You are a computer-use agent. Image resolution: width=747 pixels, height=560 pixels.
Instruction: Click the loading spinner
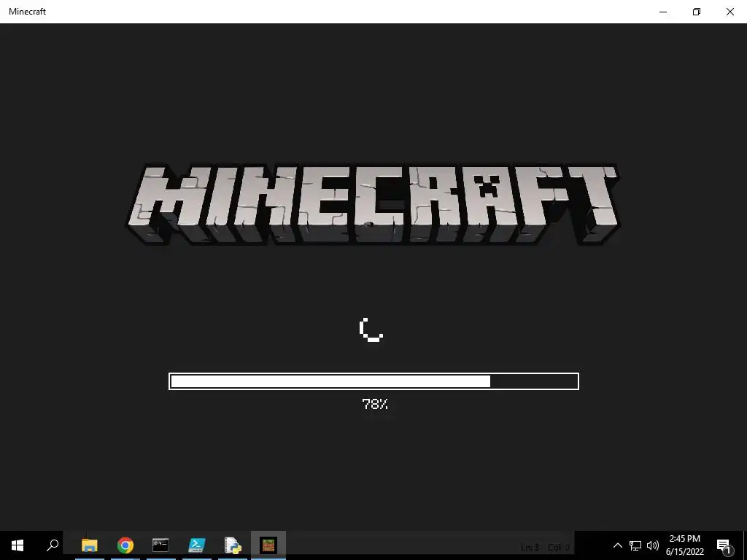point(371,330)
